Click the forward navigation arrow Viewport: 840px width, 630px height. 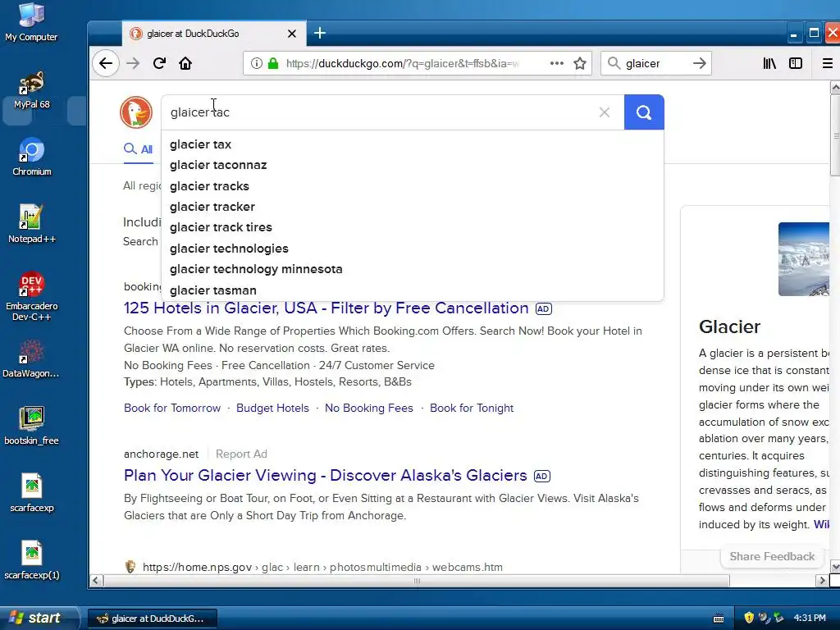pos(133,63)
